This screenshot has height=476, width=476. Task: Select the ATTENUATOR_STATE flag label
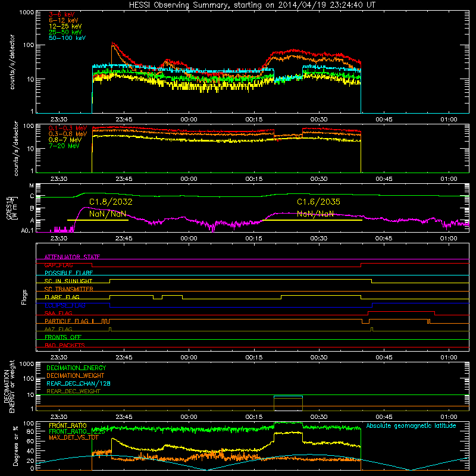click(x=72, y=257)
